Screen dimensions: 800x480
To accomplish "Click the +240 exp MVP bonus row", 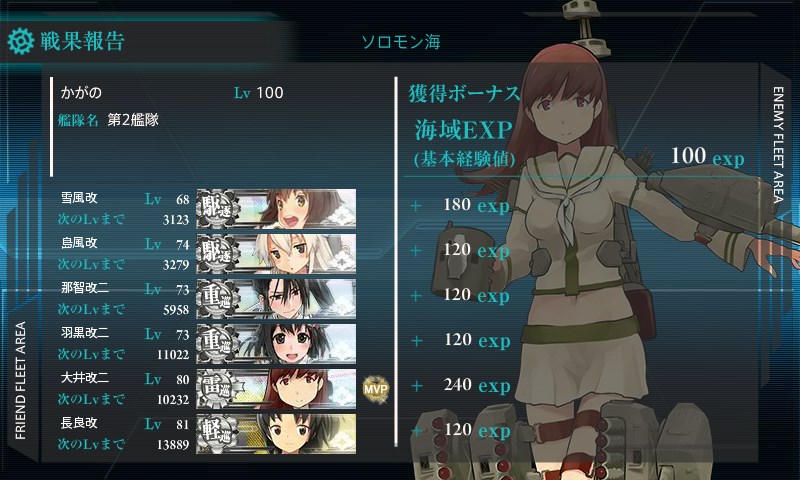I will [x=461, y=385].
